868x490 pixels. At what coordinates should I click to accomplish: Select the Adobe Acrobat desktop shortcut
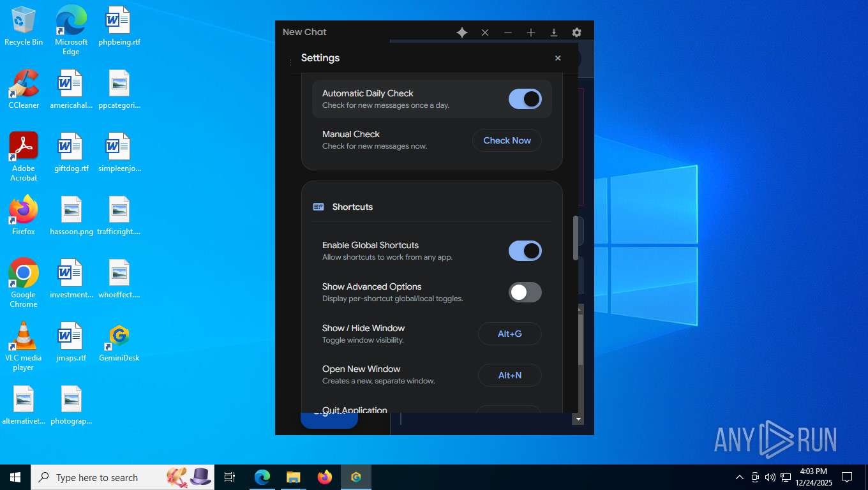tap(24, 157)
